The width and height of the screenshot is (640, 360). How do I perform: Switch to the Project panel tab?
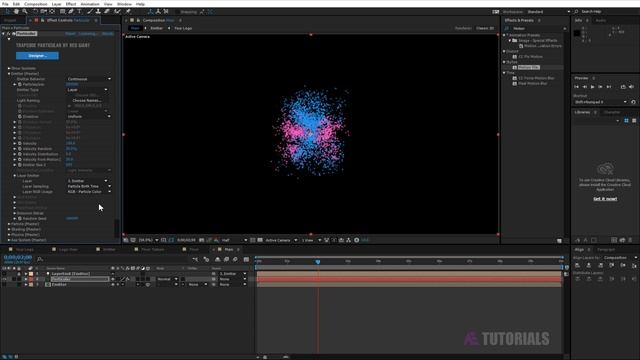pos(10,20)
